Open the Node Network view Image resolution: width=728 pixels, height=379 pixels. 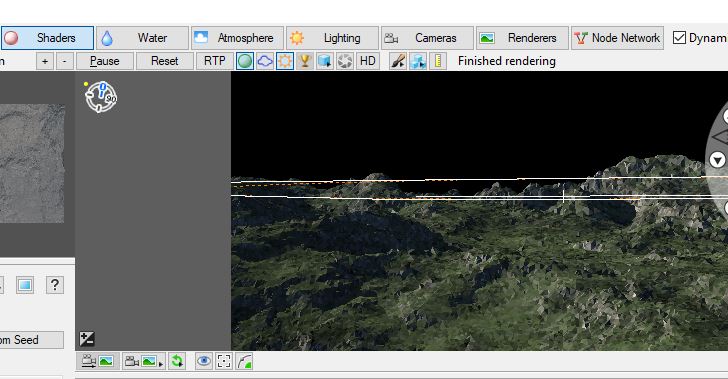click(618, 38)
